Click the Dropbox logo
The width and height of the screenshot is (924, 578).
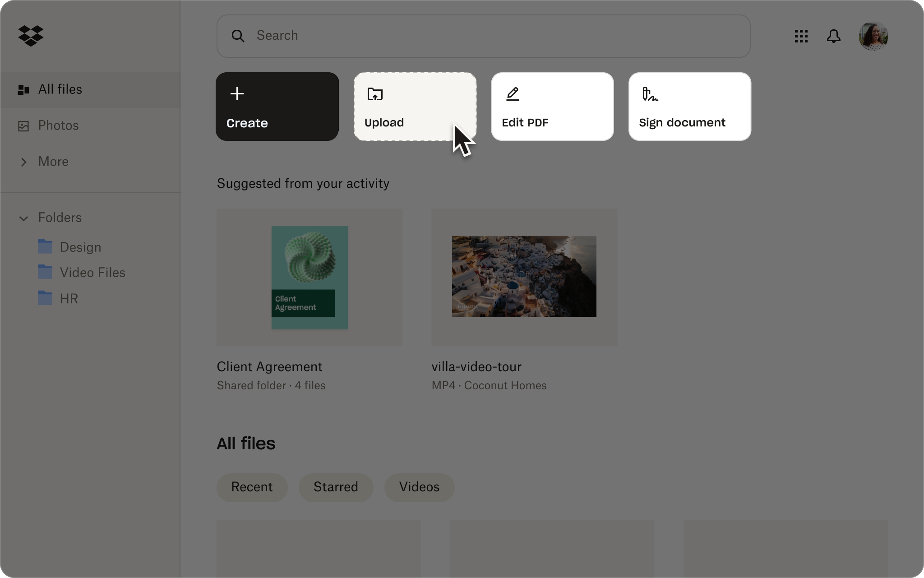[x=31, y=36]
